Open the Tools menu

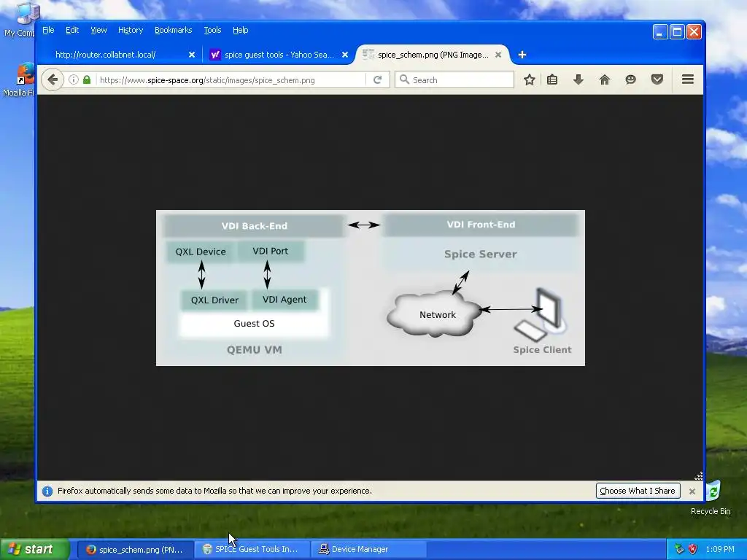pos(212,30)
